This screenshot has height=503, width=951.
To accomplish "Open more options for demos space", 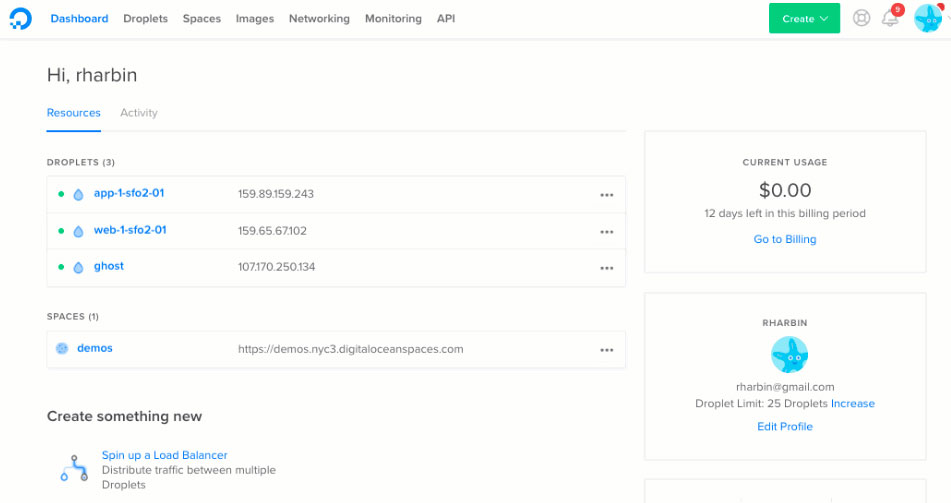I will click(x=607, y=350).
